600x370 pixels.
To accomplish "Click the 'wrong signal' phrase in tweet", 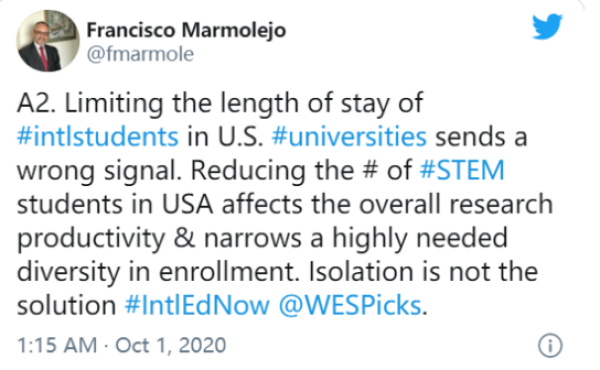I will (x=99, y=171).
